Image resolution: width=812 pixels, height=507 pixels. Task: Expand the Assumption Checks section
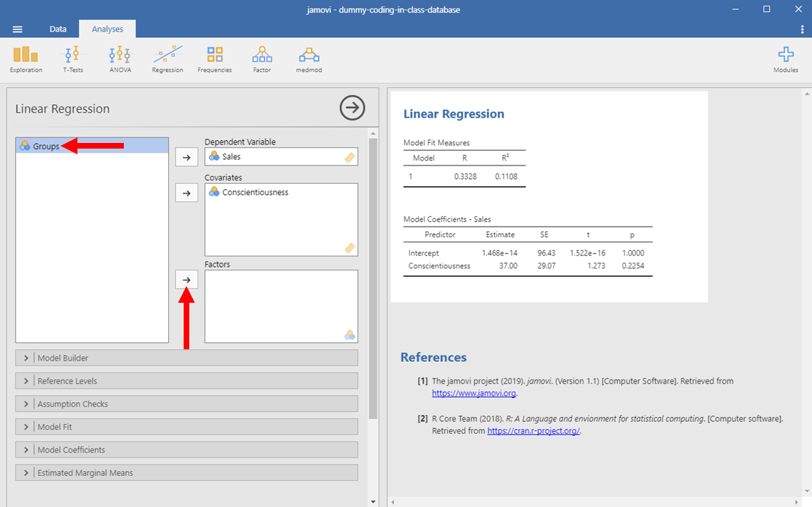point(186,404)
